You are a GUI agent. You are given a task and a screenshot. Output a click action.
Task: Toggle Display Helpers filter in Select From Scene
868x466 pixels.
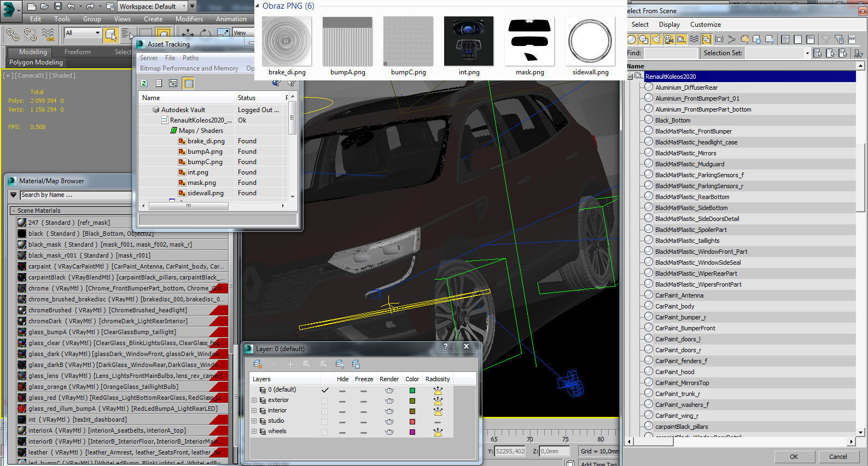click(x=681, y=39)
